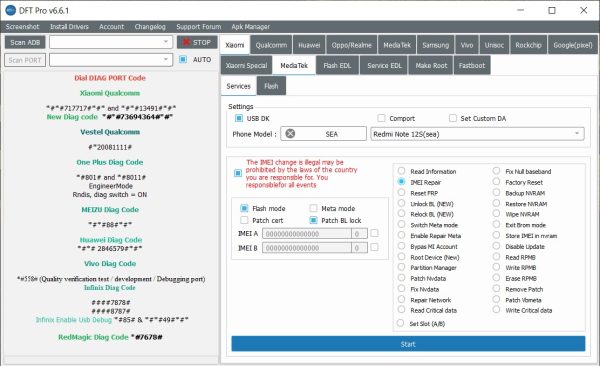This screenshot has height=366, width=600.
Task: Switch to the Vivo tab
Action: tap(467, 45)
